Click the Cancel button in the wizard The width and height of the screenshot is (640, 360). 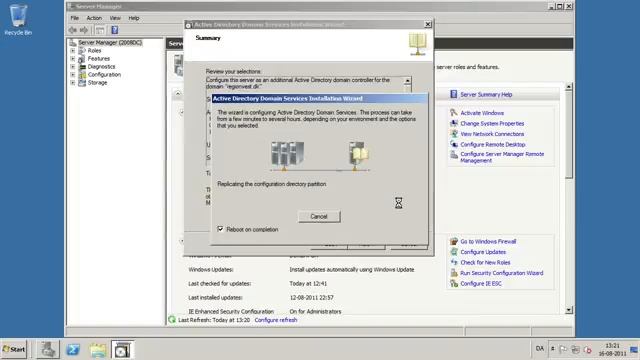[319, 216]
